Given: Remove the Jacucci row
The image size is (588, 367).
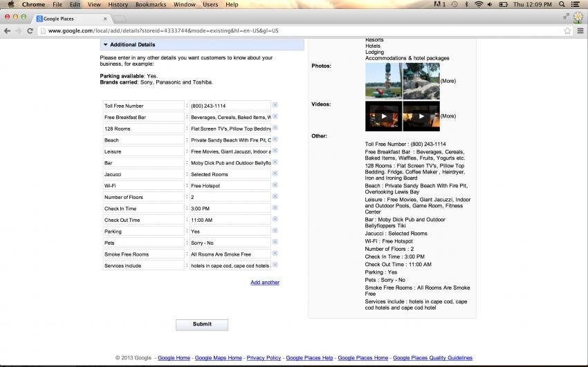Looking at the screenshot, I should coord(275,173).
